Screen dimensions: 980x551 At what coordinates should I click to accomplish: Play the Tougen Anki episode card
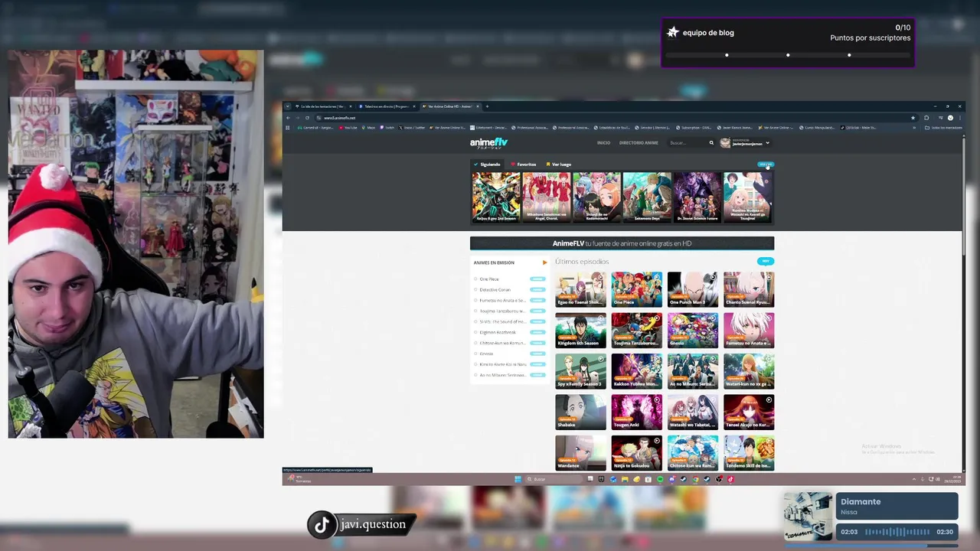click(636, 412)
